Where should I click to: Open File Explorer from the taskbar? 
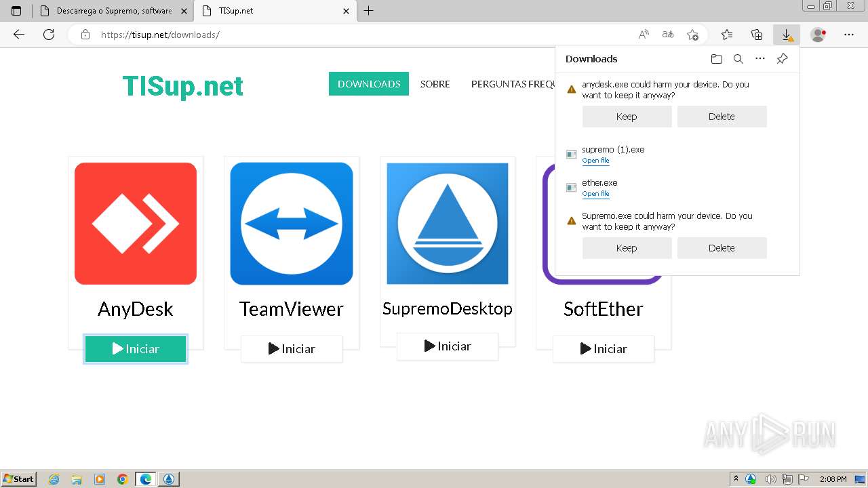[77, 479]
